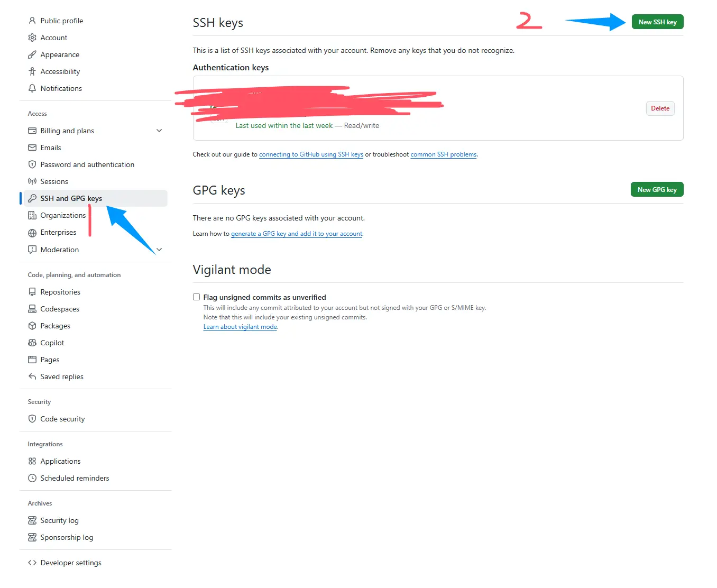The height and width of the screenshot is (588, 717).
Task: Open the common SSH problems link
Action: click(x=443, y=154)
